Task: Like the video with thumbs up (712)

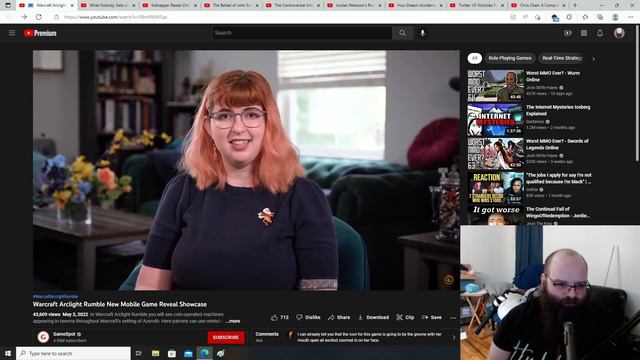Action: 280,317
